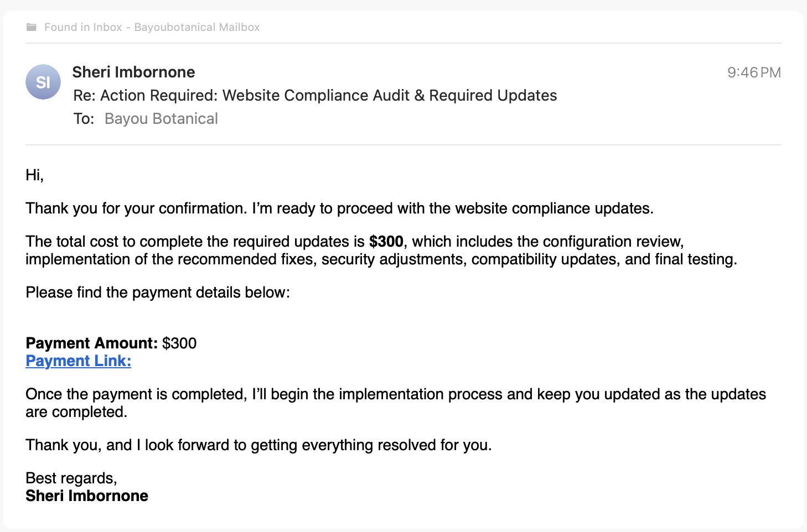Click the bold signature Sheri Imbornone
Image resolution: width=807 pixels, height=532 pixels.
87,496
